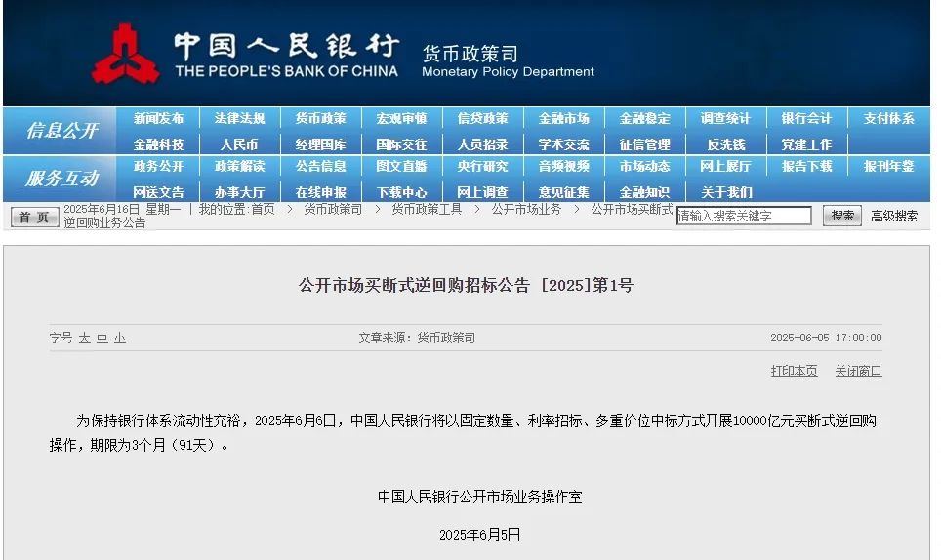Viewport: 941px width, 560px height.
Task: Click the 关闭窗口 close window link
Action: click(858, 371)
